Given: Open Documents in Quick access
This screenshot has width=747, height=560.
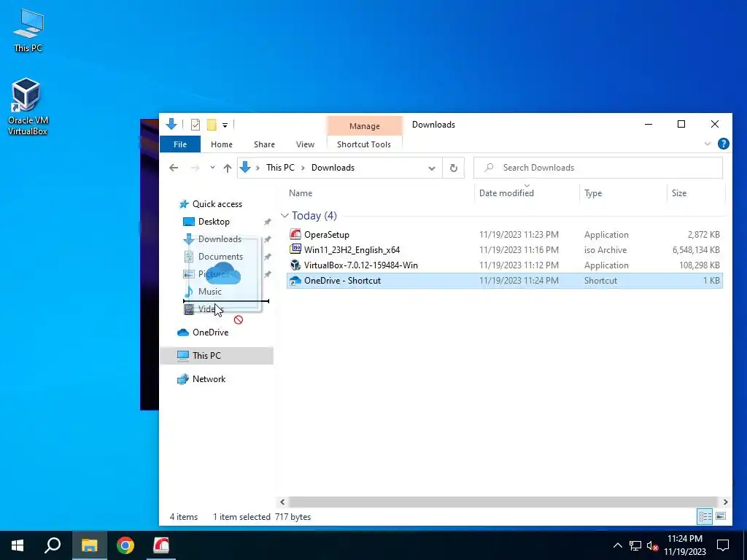Looking at the screenshot, I should tap(220, 257).
